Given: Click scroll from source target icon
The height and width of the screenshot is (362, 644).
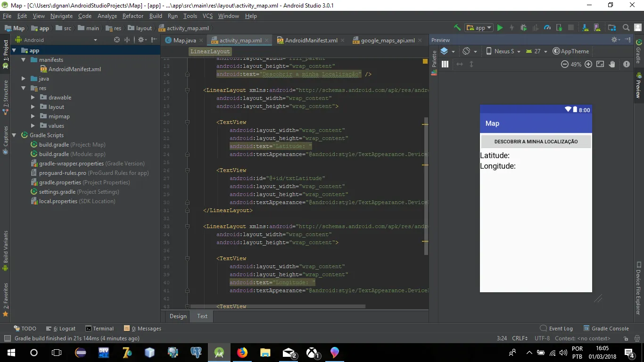Looking at the screenshot, I should (117, 40).
